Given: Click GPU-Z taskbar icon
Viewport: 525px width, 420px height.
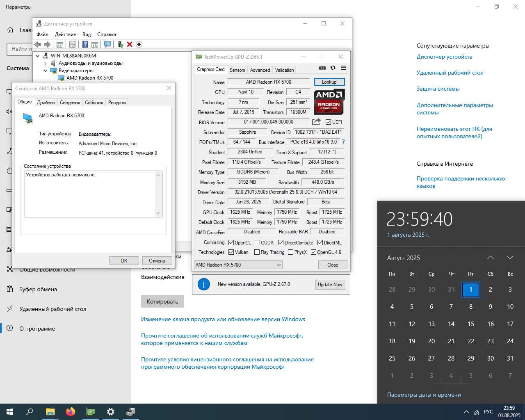Looking at the screenshot, I should 91,412.
